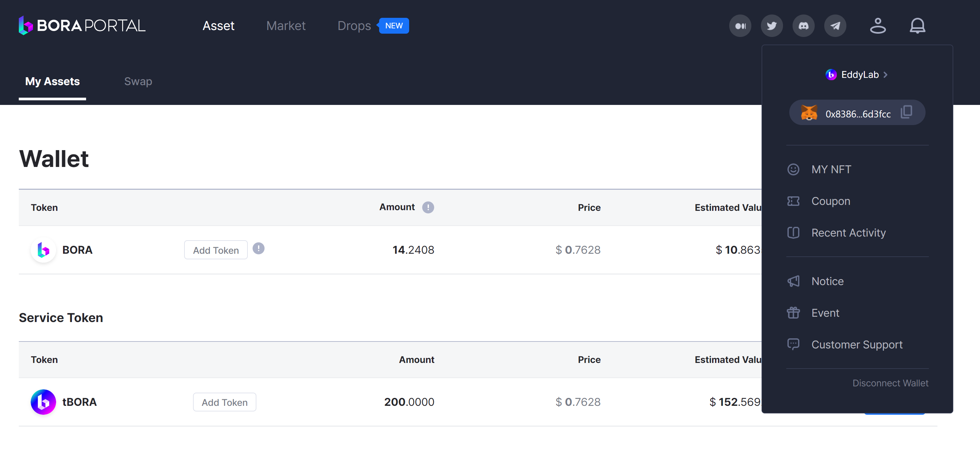The image size is (980, 454).
Task: Open the Drops menu with NEW badge
Action: (354, 26)
